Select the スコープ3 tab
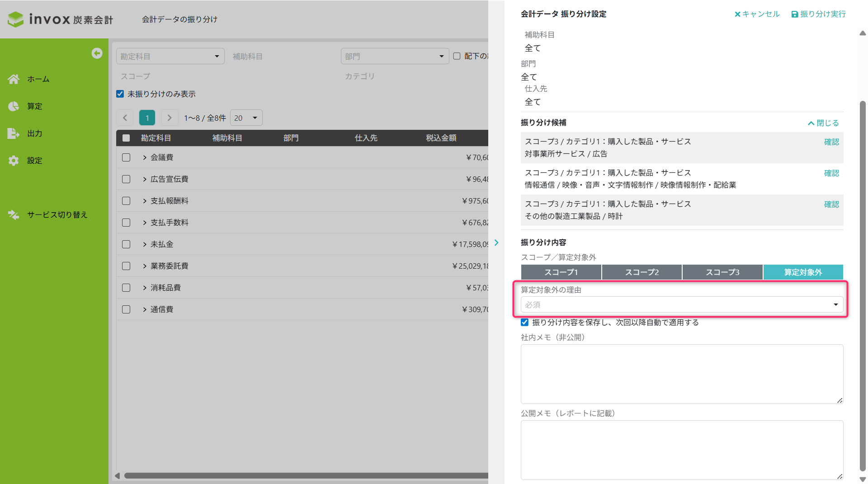Viewport: 868px width, 484px height. tap(722, 272)
